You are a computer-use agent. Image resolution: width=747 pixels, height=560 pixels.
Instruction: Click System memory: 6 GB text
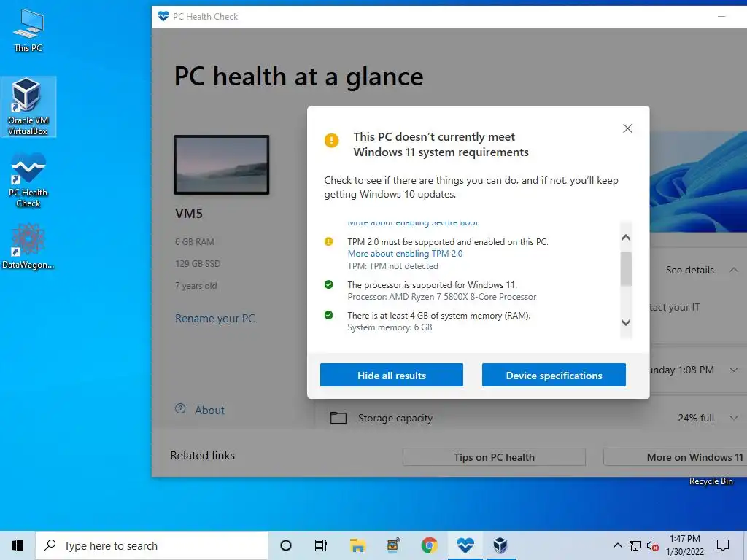[390, 327]
